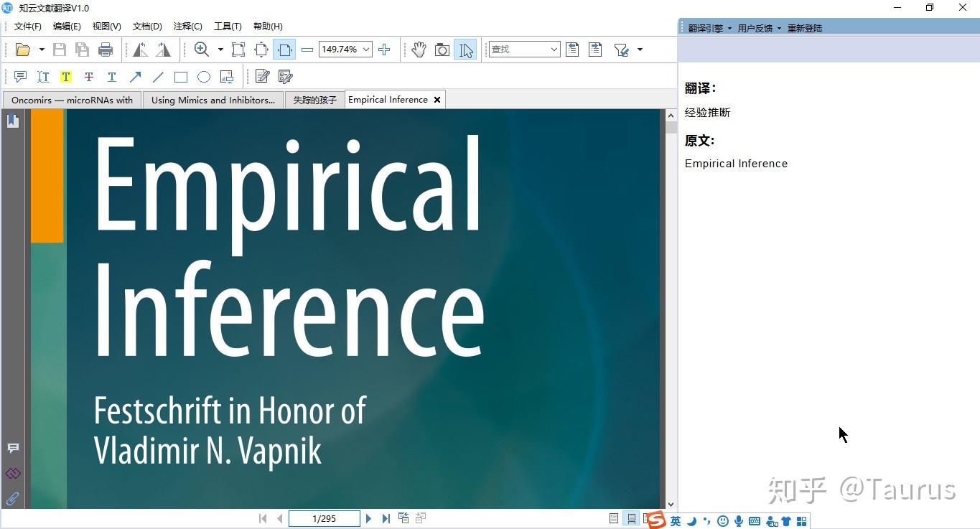
Task: Toggle Fit Width view
Action: [284, 50]
